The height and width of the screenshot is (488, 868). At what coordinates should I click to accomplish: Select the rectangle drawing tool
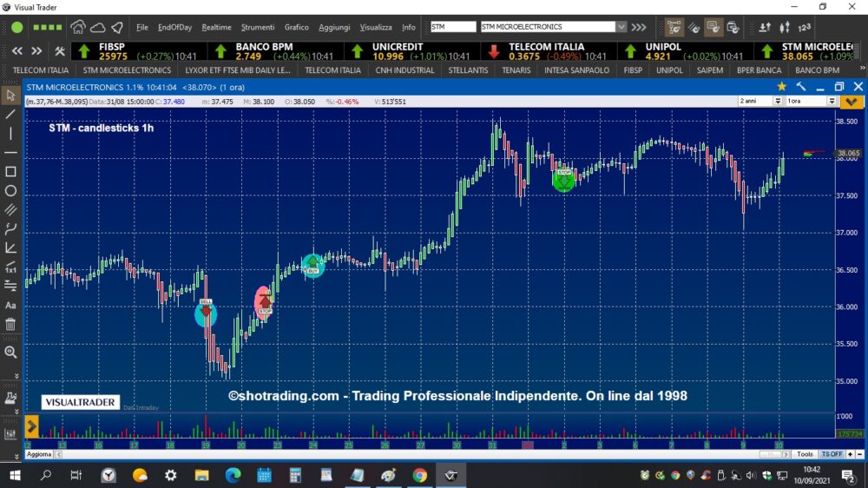(x=10, y=172)
